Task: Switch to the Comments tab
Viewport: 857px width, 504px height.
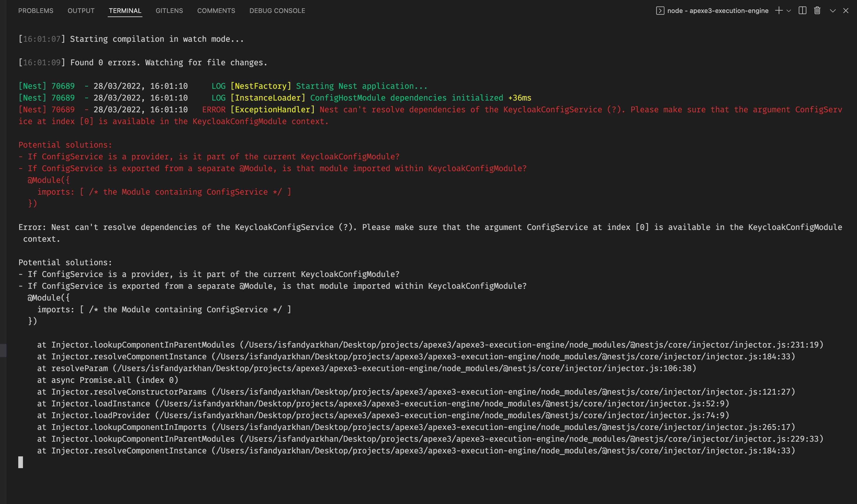Action: point(216,11)
